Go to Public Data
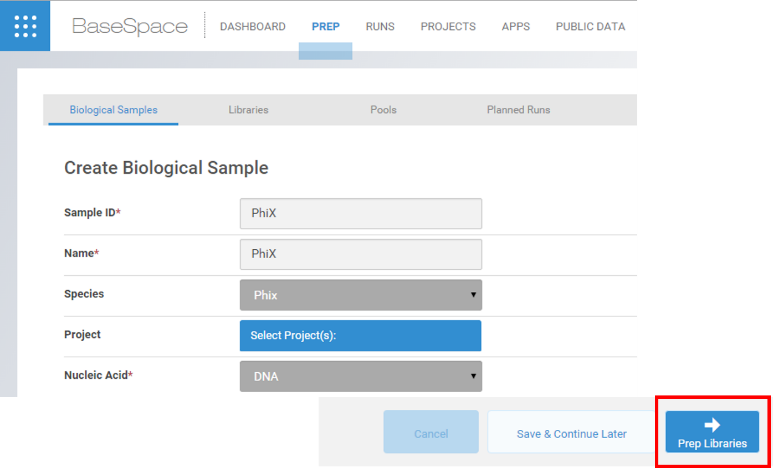The height and width of the screenshot is (468, 773). pos(590,27)
